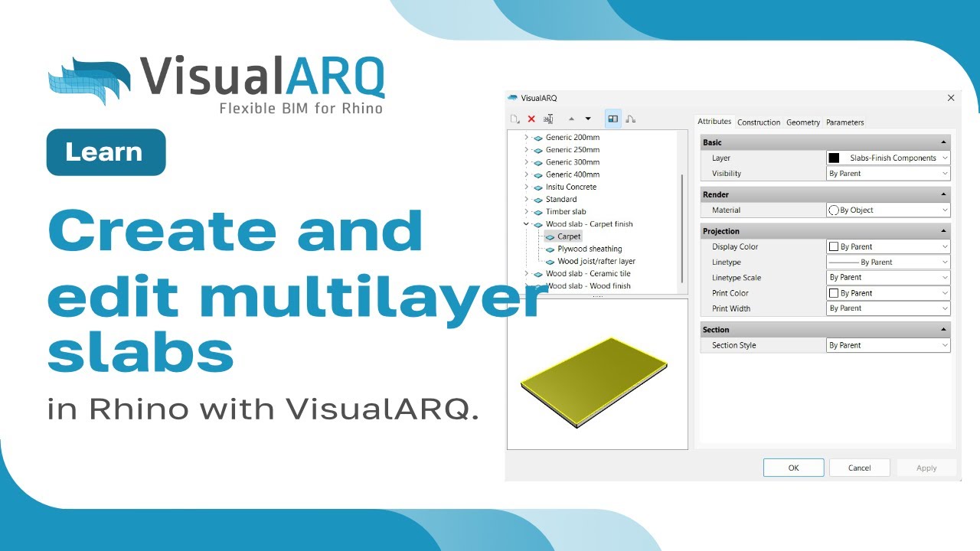Viewport: 980px width, 551px height.
Task: Switch to the Attributes tab
Action: (x=714, y=122)
